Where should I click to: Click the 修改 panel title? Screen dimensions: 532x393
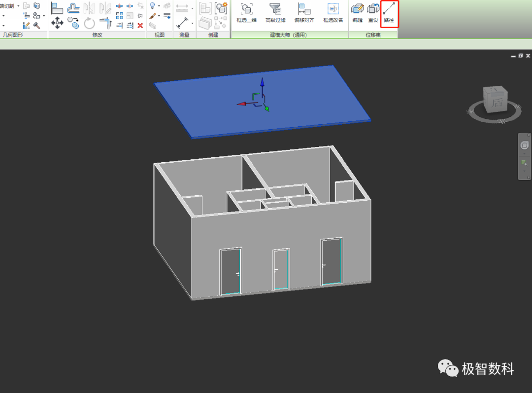tap(97, 35)
